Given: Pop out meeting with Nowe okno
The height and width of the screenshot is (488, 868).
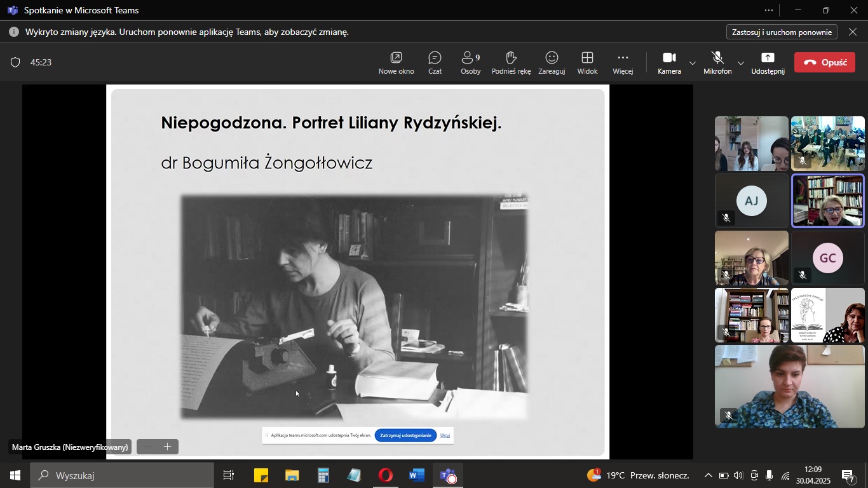Looking at the screenshot, I should point(396,62).
